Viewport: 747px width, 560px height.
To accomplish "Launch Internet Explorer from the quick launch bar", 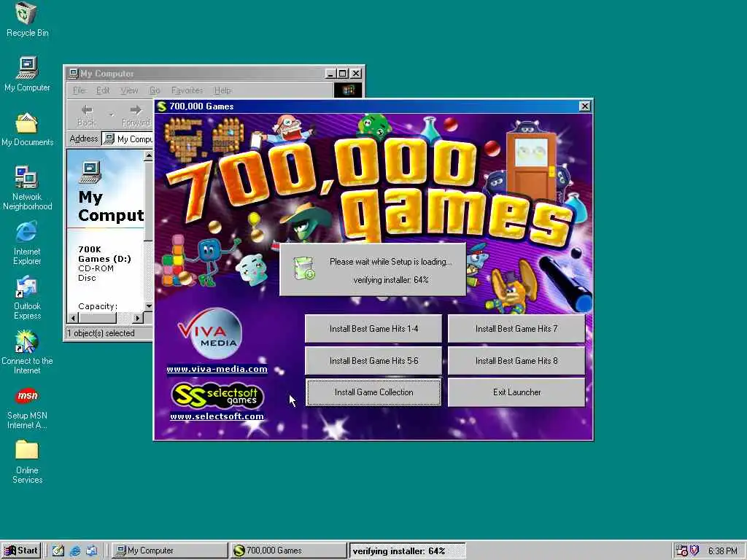I will pyautogui.click(x=75, y=551).
